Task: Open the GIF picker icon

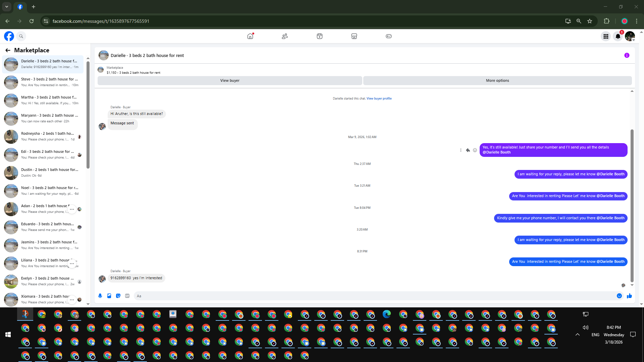Action: (127, 296)
